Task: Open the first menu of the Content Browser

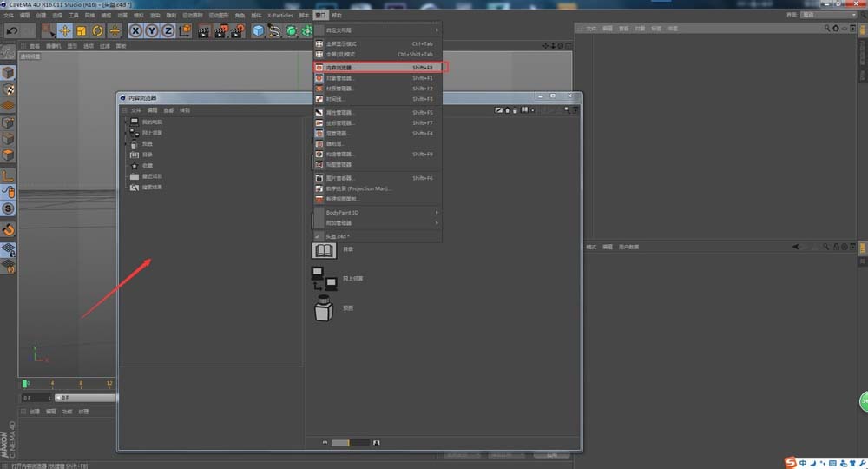Action: point(135,110)
